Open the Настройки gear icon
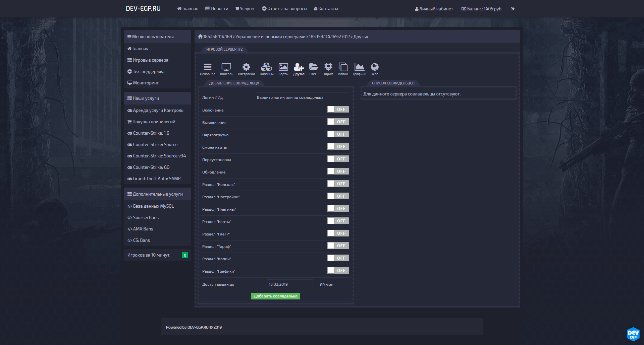 (246, 69)
